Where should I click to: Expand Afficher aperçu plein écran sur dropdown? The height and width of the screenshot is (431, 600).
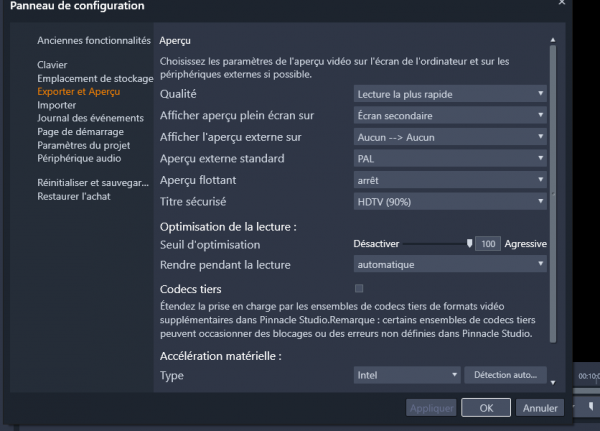(x=450, y=115)
